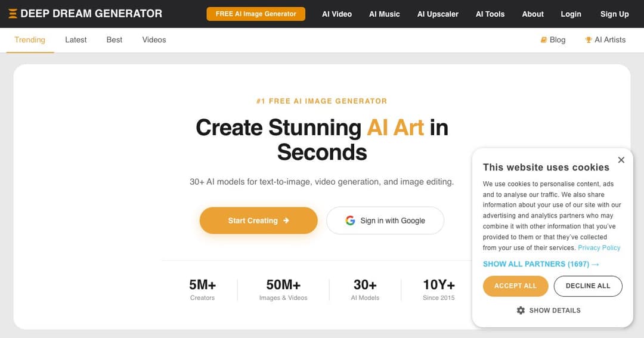Open the Privacy Policy link
The image size is (644, 338).
[x=599, y=247]
